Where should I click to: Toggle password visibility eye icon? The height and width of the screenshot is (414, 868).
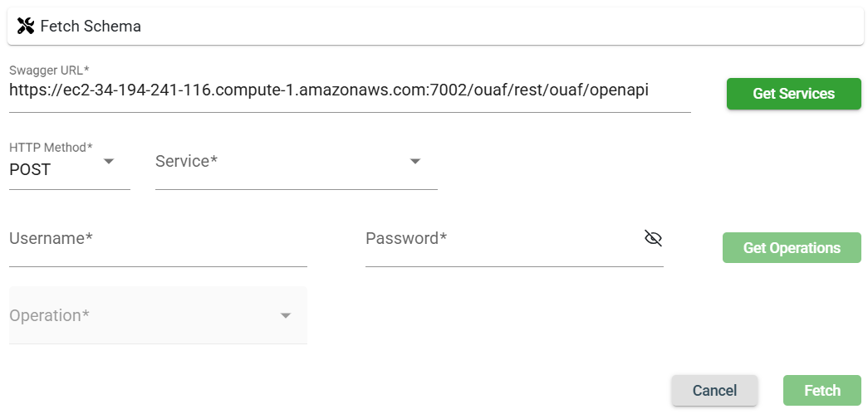pyautogui.click(x=653, y=239)
